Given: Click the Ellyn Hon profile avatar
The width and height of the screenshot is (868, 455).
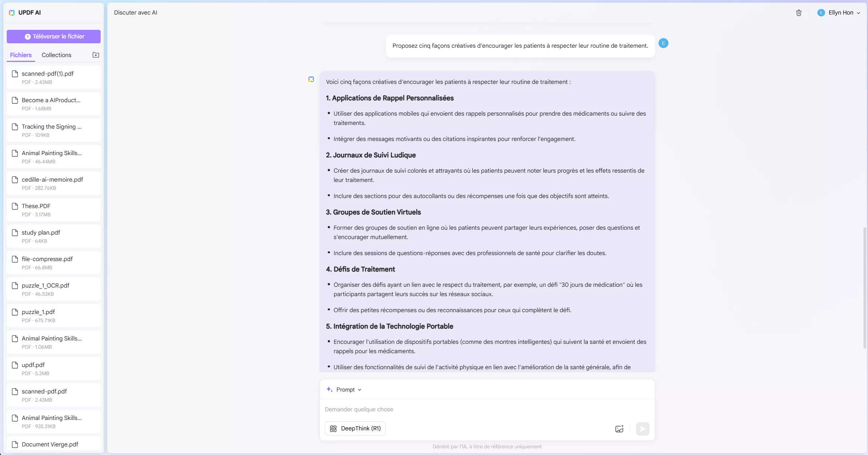Looking at the screenshot, I should 821,13.
